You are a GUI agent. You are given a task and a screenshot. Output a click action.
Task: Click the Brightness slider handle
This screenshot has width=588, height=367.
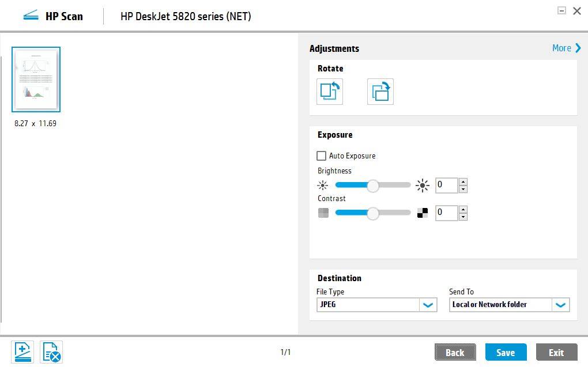click(373, 186)
